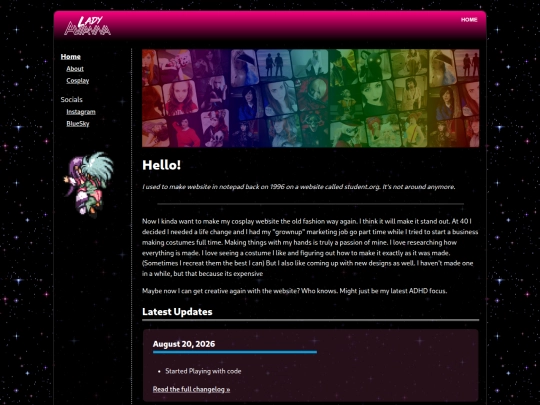
Task: Go to the Cosplay page link
Action: (x=77, y=81)
